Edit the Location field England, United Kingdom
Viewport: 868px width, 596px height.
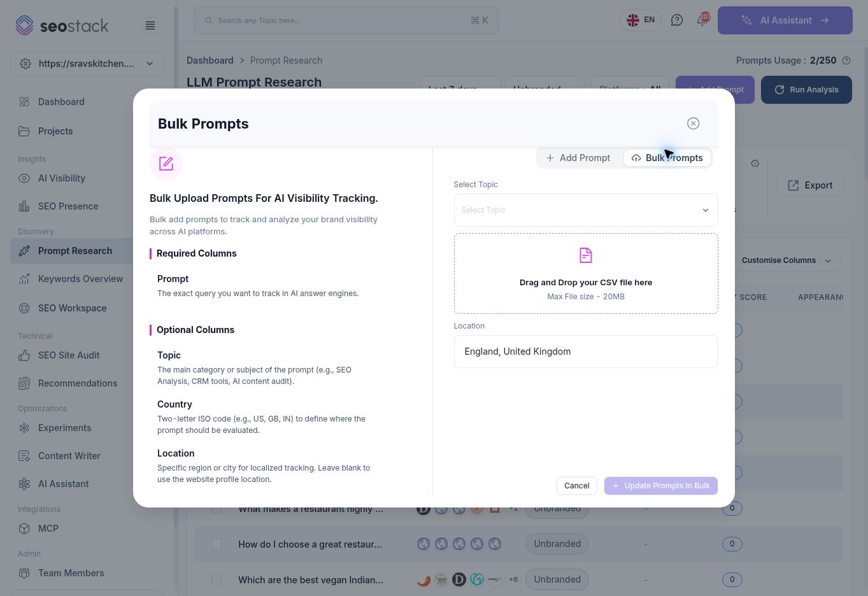586,351
